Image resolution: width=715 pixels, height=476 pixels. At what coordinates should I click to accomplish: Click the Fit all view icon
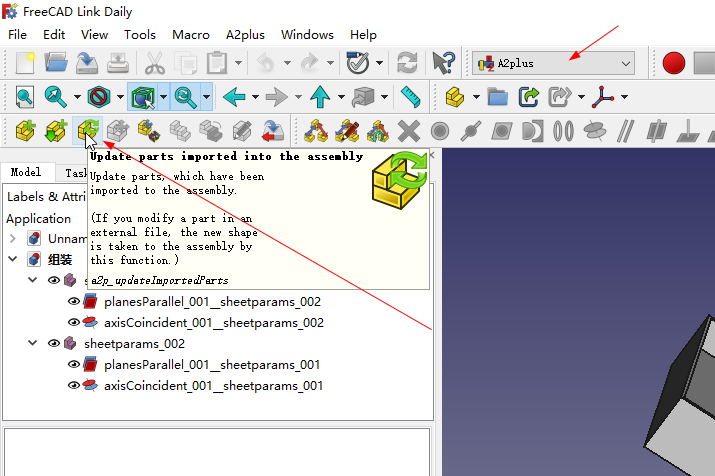pyautogui.click(x=24, y=97)
